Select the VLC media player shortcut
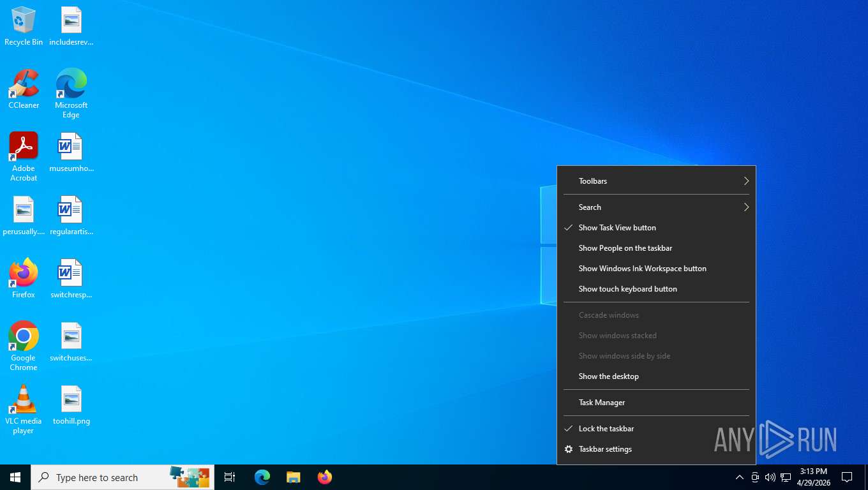Viewport: 868px width, 490px height. (24, 409)
